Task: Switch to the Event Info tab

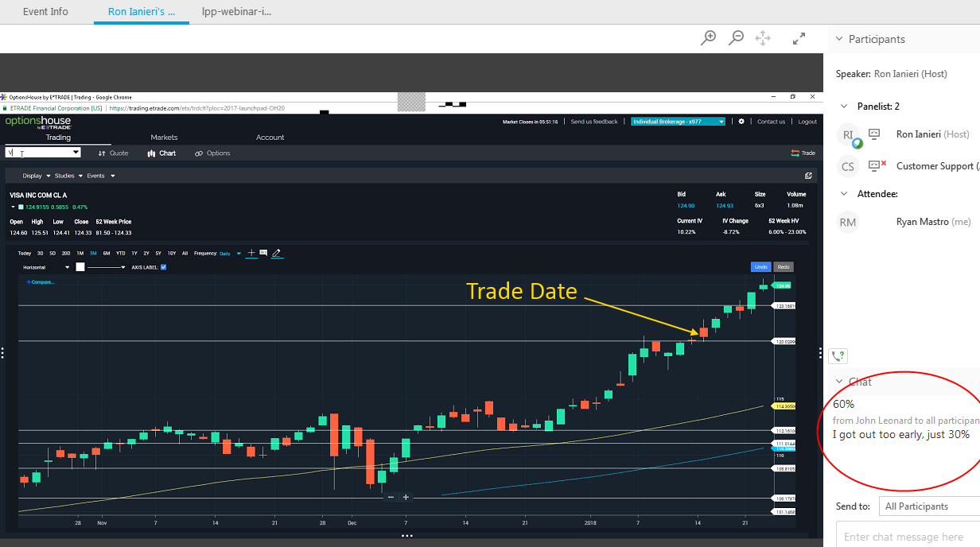Action: coord(45,12)
